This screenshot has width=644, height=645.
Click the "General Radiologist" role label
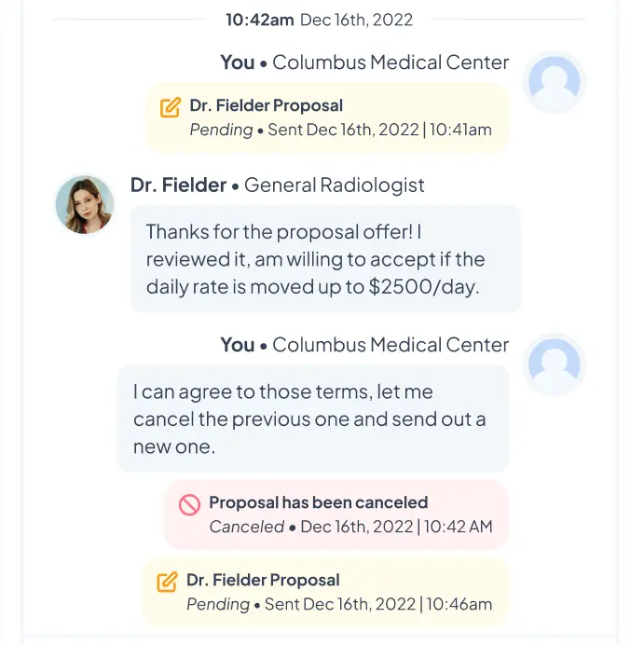[x=335, y=185]
